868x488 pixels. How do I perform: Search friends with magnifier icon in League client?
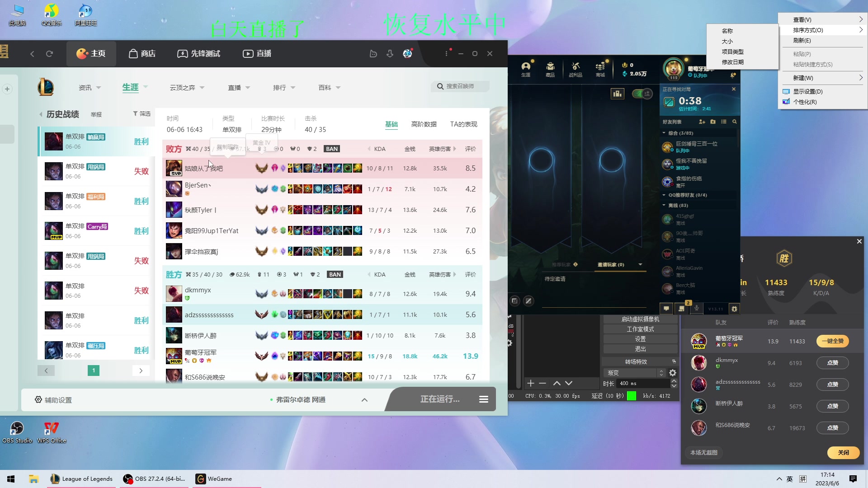click(x=735, y=122)
